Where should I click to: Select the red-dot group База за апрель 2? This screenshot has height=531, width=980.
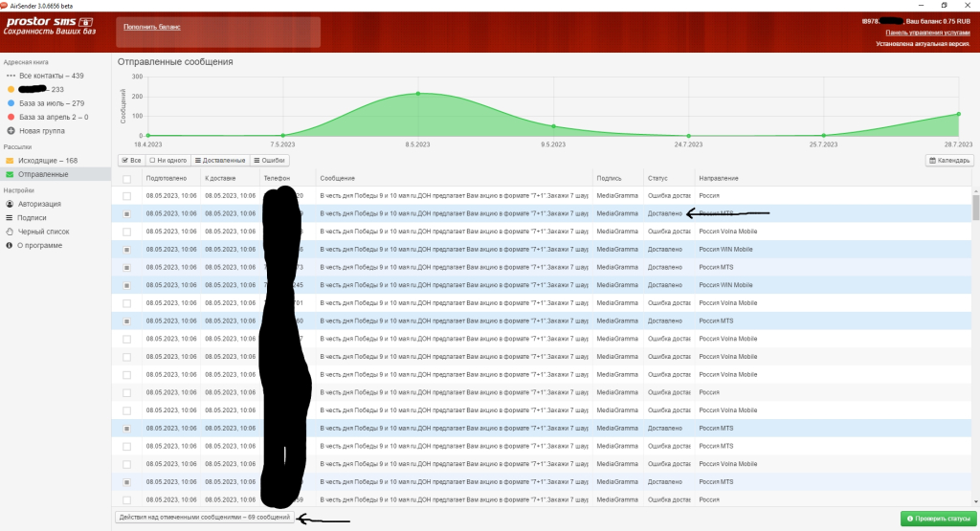pyautogui.click(x=11, y=117)
